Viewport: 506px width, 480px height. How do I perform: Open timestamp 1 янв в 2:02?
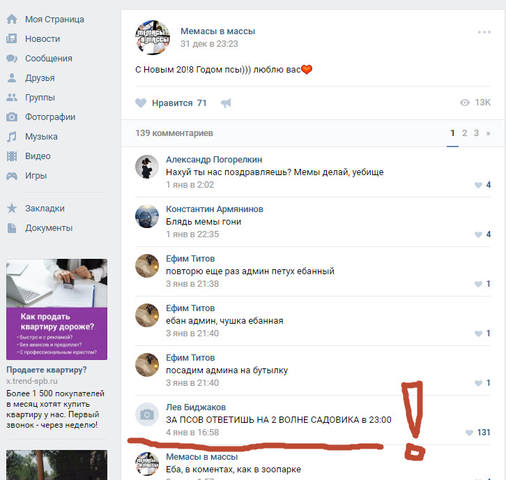190,185
